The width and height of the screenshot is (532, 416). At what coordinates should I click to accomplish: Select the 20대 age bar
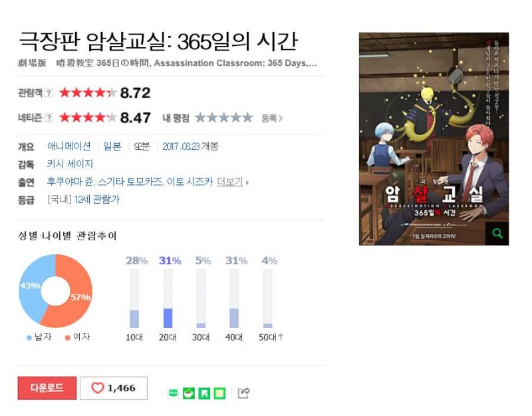point(168,299)
